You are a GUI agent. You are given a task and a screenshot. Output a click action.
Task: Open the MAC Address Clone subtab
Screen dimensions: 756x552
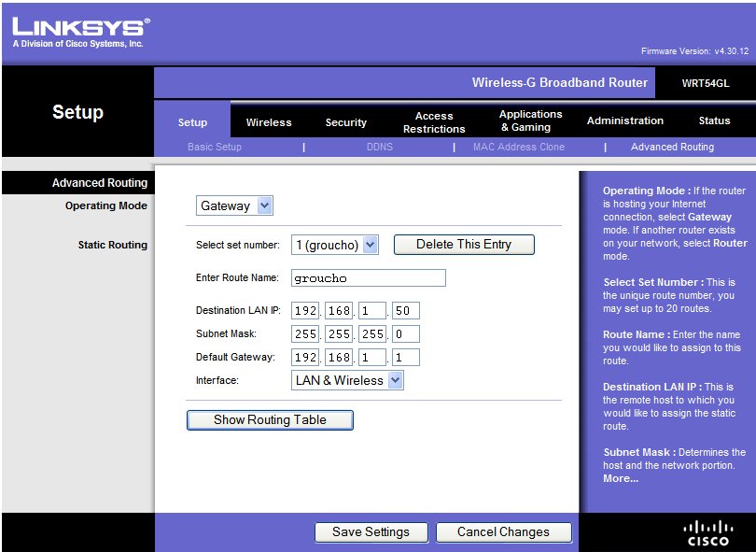pyautogui.click(x=518, y=147)
